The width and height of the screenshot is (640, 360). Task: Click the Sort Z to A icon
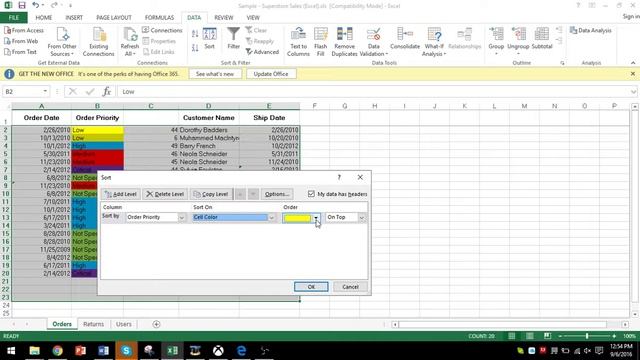pos(195,48)
